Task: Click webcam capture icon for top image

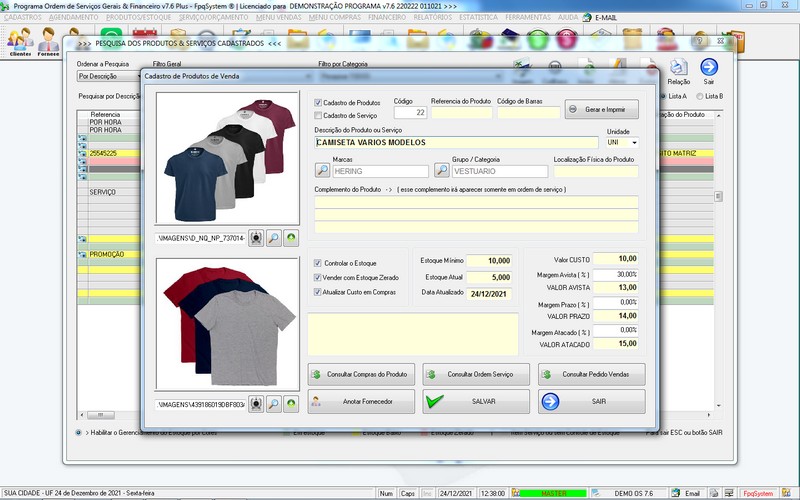Action: tap(257, 239)
